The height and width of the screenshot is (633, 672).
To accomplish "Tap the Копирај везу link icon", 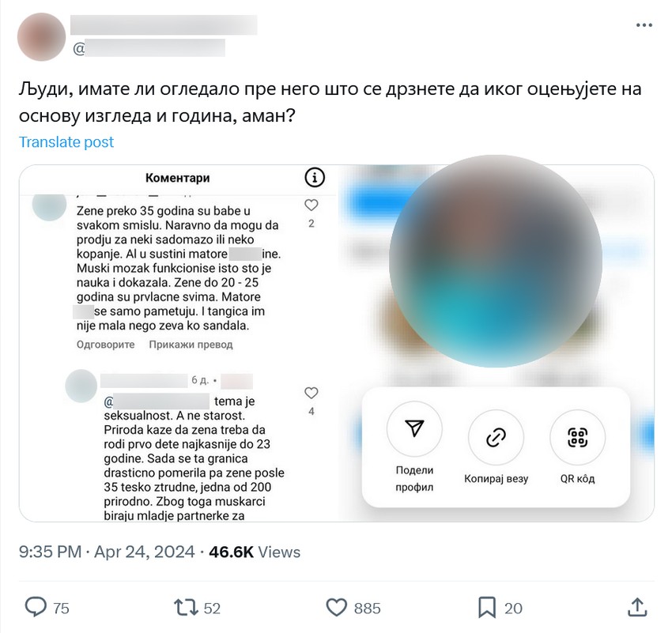I will (x=496, y=437).
